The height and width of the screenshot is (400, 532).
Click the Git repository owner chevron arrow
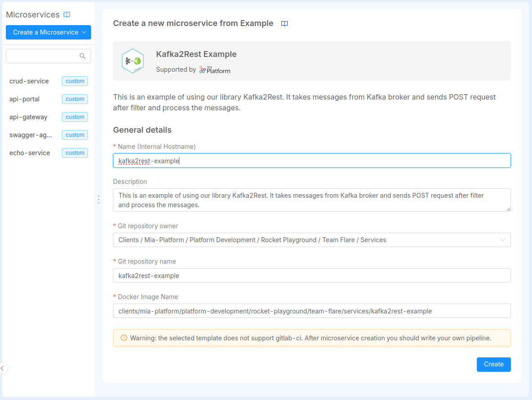click(x=503, y=240)
